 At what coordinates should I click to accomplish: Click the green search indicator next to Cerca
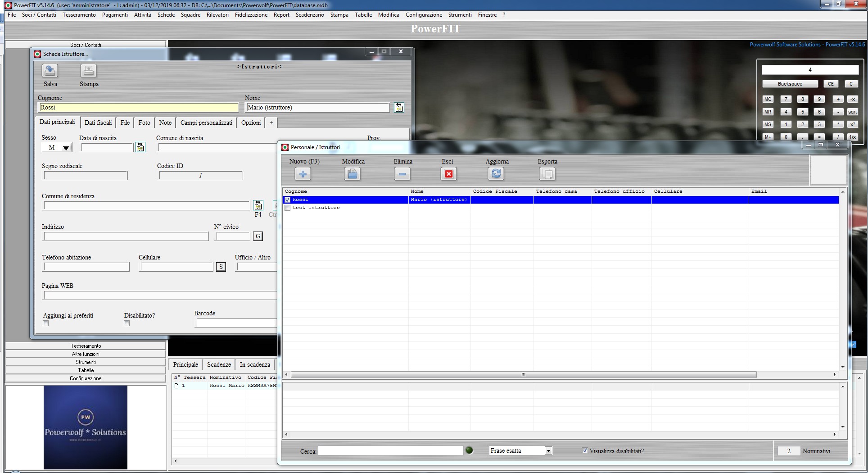point(469,450)
